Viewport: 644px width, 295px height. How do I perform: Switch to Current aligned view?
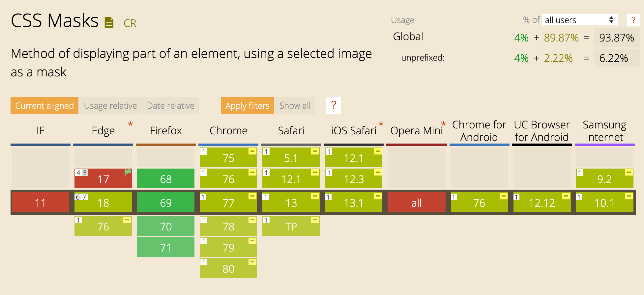click(44, 105)
